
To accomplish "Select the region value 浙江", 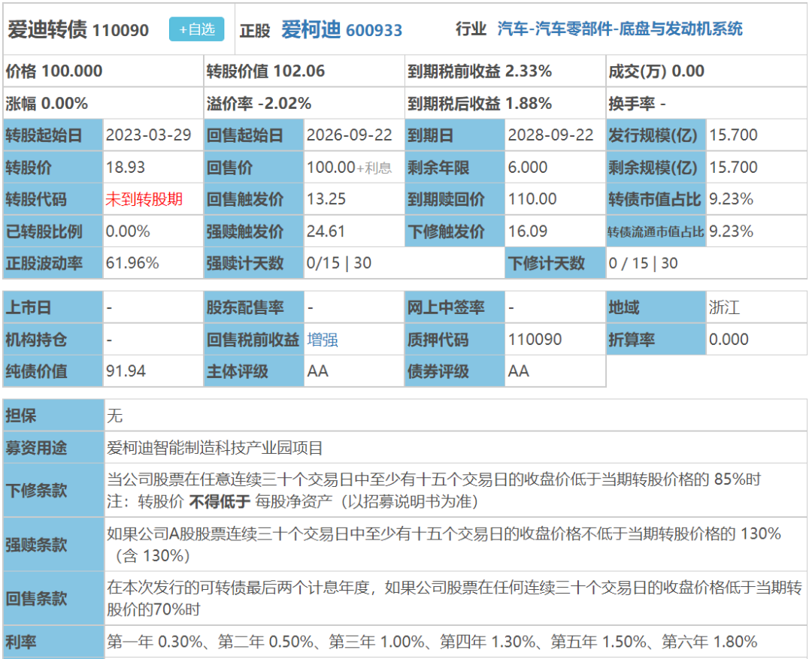I will tap(724, 307).
